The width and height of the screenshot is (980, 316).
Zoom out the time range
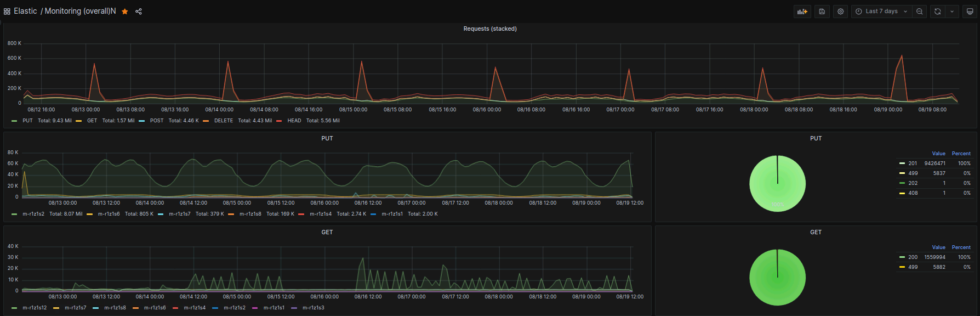point(920,12)
